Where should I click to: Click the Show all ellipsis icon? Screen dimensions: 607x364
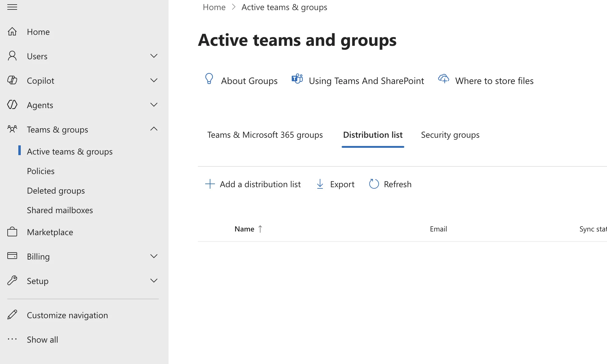12,339
